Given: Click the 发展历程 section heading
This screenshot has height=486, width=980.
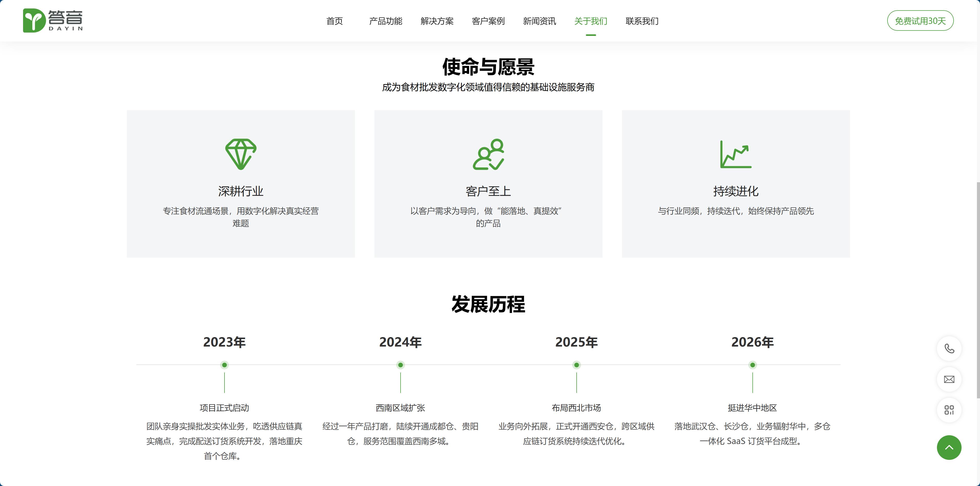Looking at the screenshot, I should (488, 305).
